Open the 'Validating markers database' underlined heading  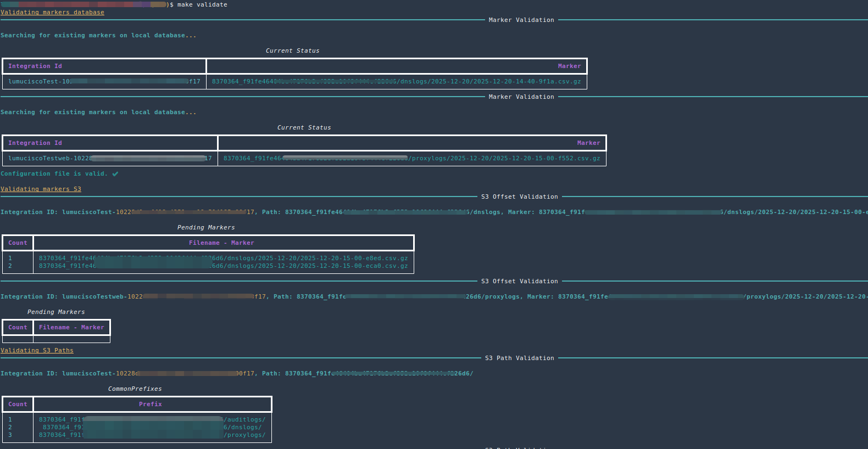52,12
